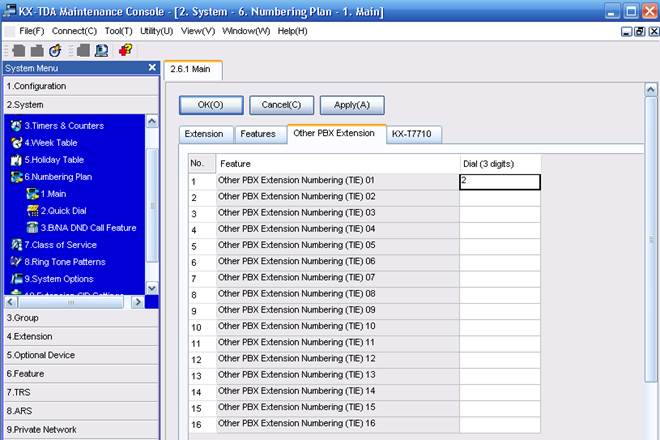The image size is (660, 440).
Task: Restore the inner child window
Action: (640, 31)
